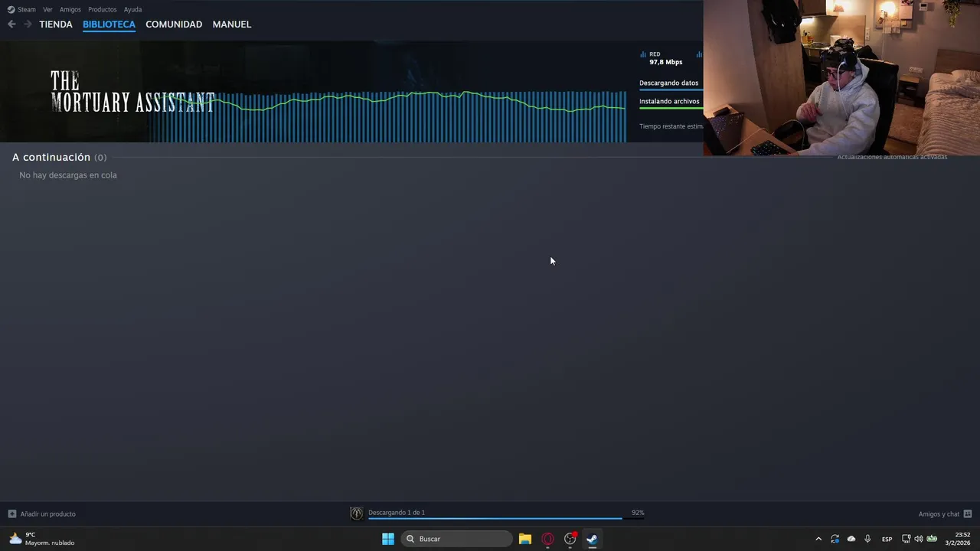Click the OneDrive cloud tray icon
This screenshot has width=980, height=551.
pyautogui.click(x=851, y=539)
